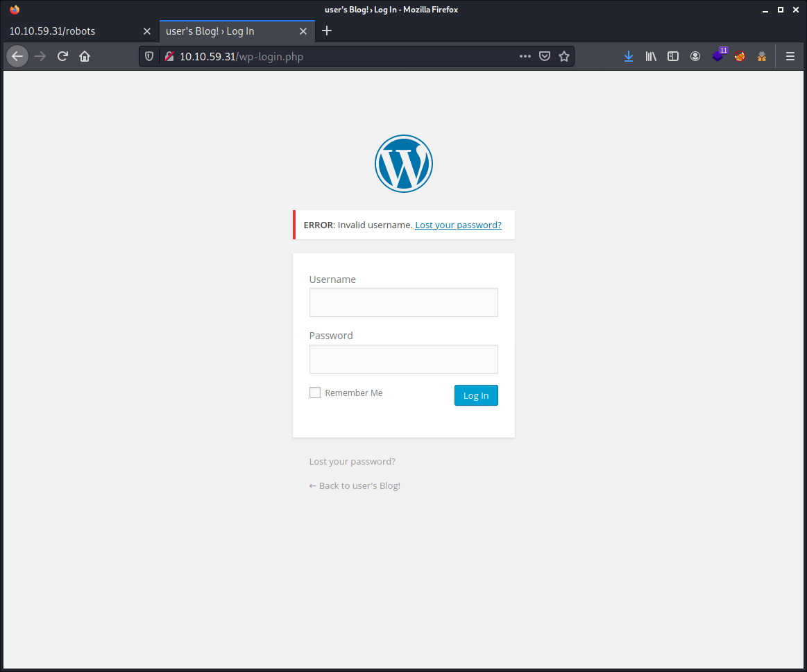
Task: Toggle the sidebars view
Action: coord(673,57)
